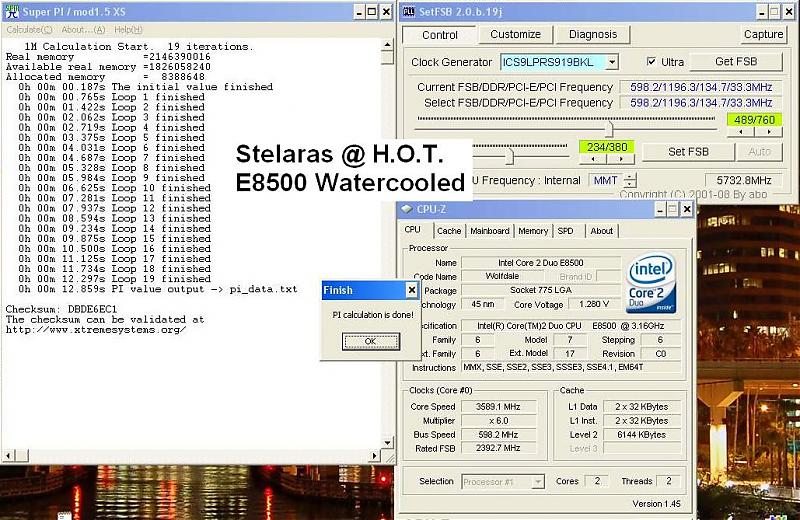800x520 pixels.
Task: Click the Checksum line DBDE6EC1
Action: pyautogui.click(x=61, y=309)
